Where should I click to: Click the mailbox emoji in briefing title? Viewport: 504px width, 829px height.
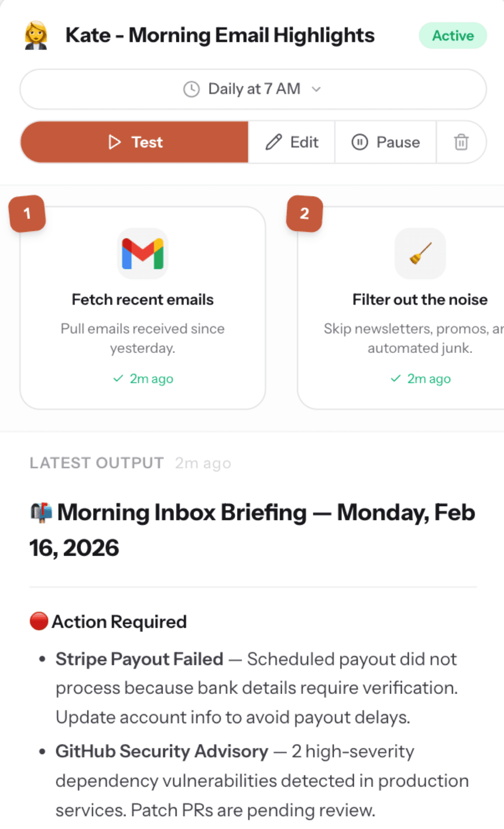(41, 513)
